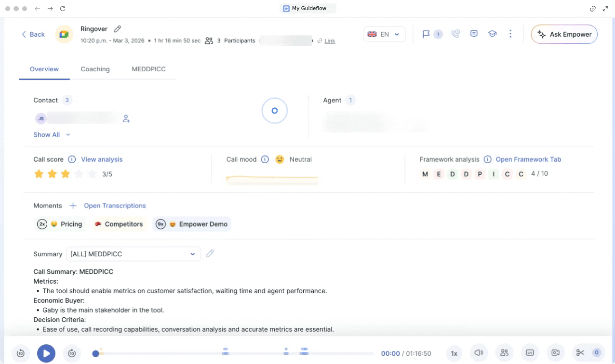Screen dimensions: 615x364
Task: Open the comments speech bubble icon
Action: pyautogui.click(x=474, y=34)
